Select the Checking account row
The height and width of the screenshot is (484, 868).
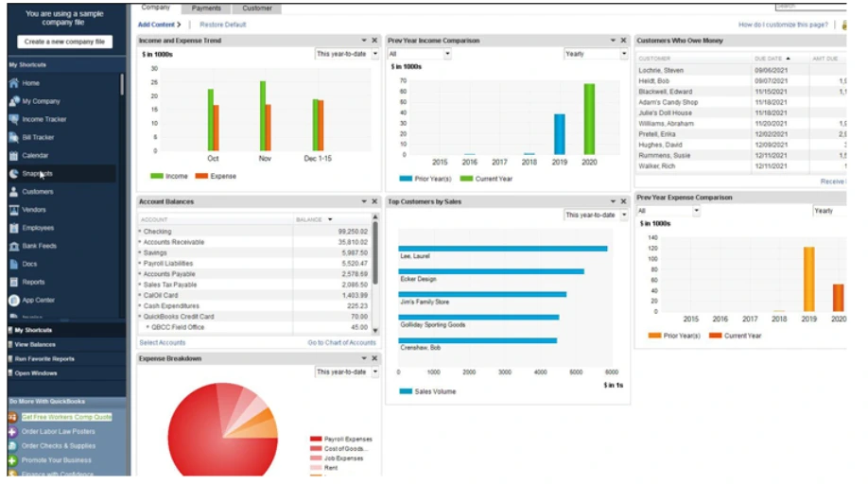(x=254, y=232)
